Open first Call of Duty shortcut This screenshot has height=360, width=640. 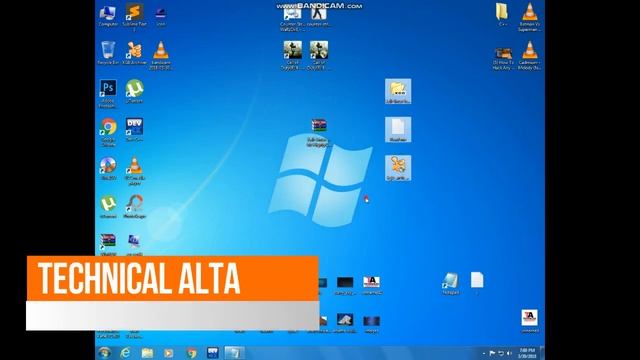(292, 55)
